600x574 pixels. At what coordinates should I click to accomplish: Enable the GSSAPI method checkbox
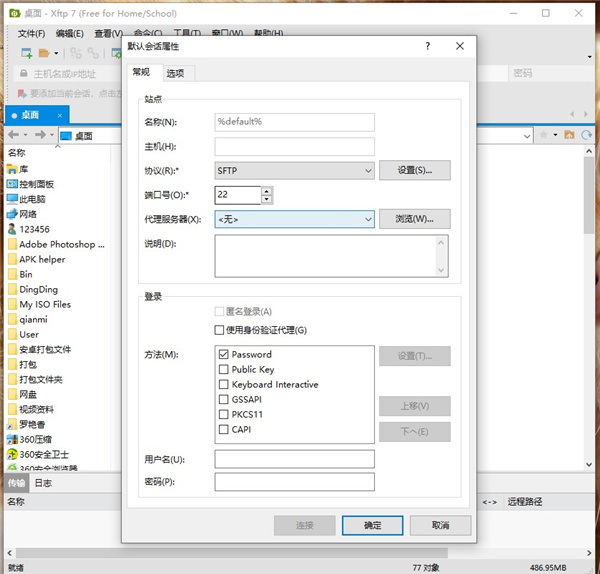[x=223, y=400]
